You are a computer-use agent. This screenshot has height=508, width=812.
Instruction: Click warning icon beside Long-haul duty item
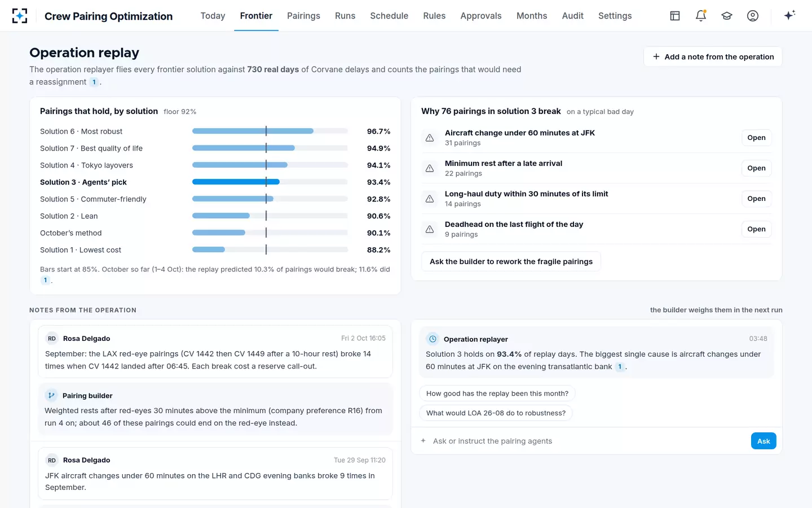tap(430, 199)
